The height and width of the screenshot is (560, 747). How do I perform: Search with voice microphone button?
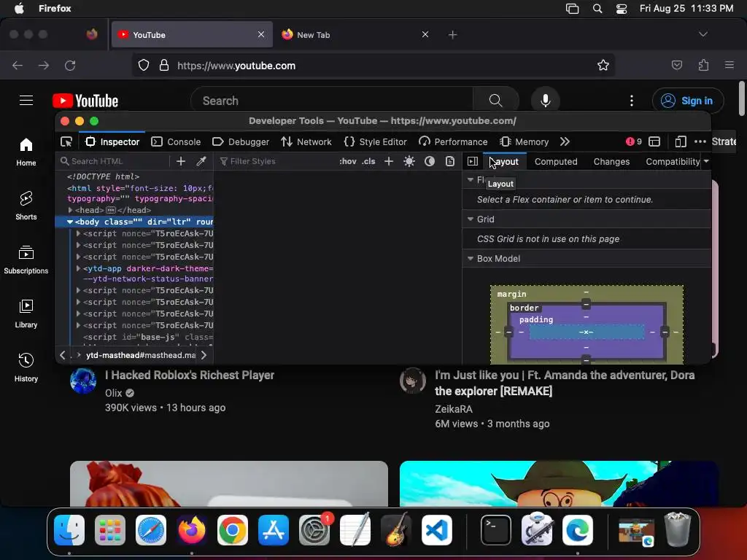coord(546,101)
